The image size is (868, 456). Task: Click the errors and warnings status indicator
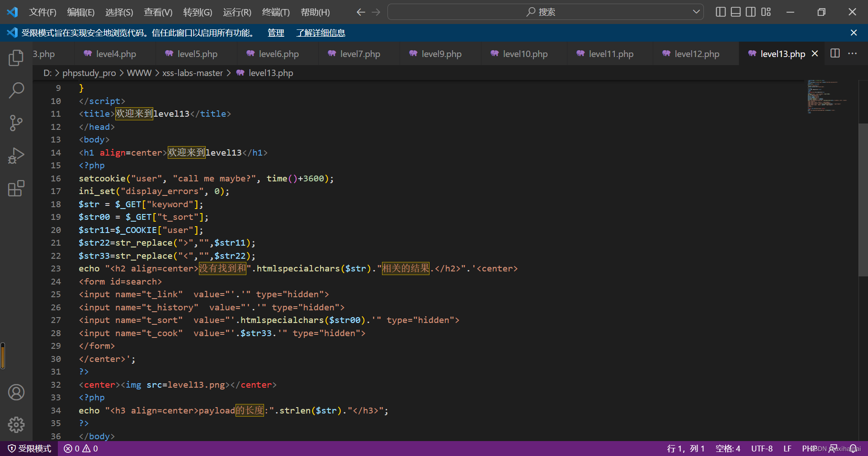click(x=81, y=449)
